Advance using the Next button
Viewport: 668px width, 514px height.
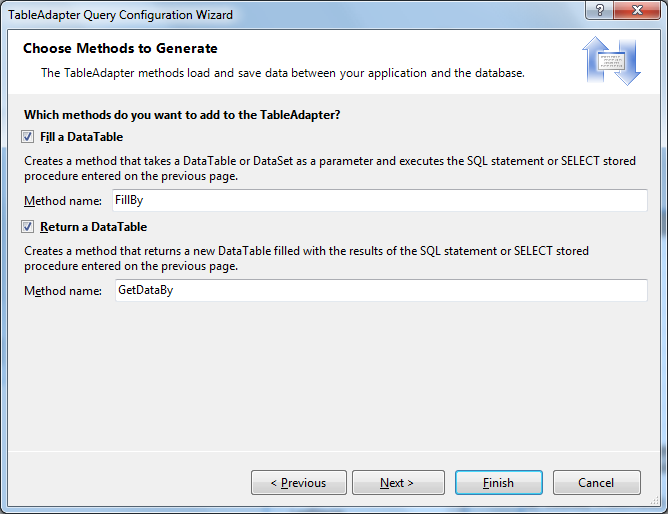(x=398, y=482)
